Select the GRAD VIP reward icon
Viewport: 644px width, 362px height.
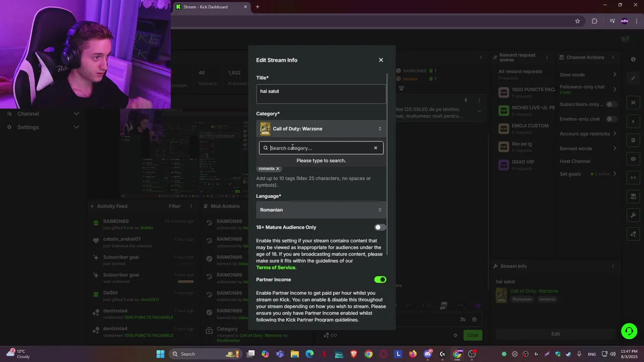tap(503, 165)
